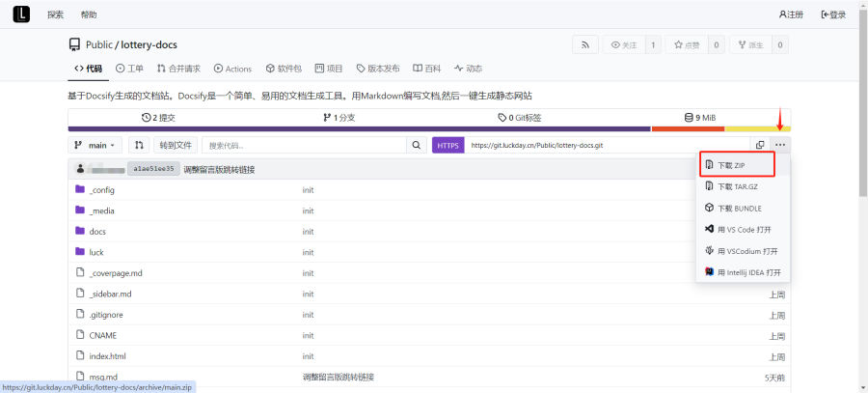The height and width of the screenshot is (393, 868).
Task: Choose 用 Intellij IDEA 打开
Action: pos(743,272)
